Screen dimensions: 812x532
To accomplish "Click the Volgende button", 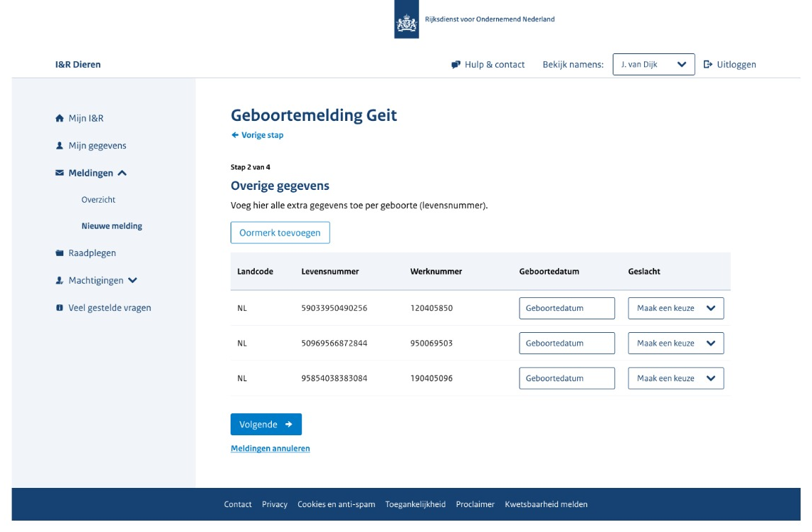I will (266, 425).
